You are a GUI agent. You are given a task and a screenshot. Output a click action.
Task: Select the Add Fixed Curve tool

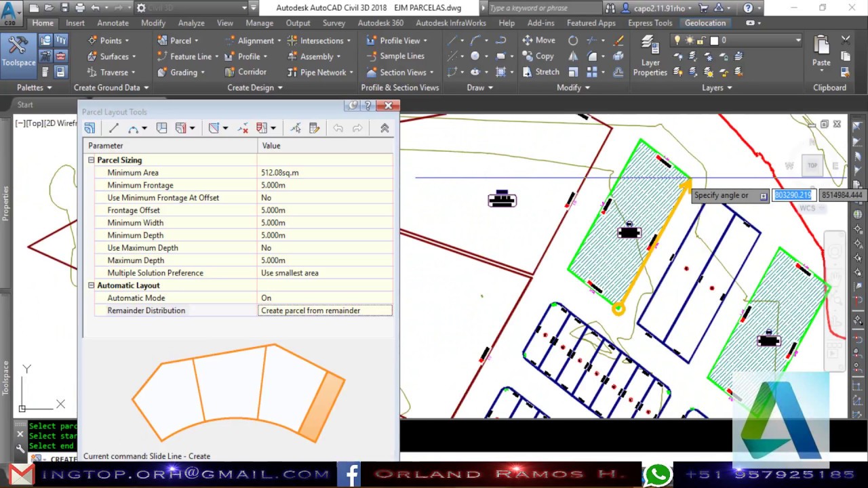pos(133,128)
